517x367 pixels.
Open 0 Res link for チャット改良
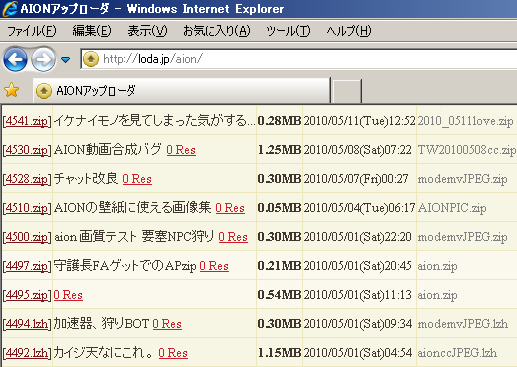click(x=137, y=179)
